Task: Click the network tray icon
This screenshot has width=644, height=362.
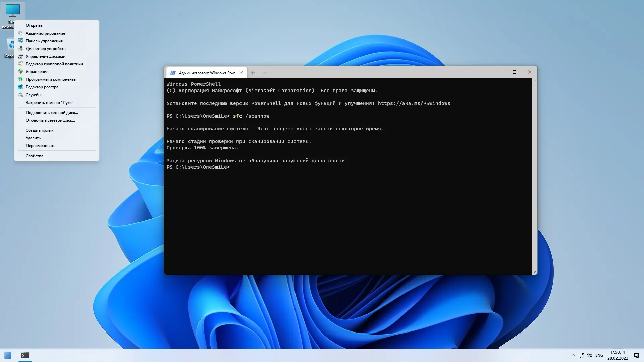Action: click(581, 355)
